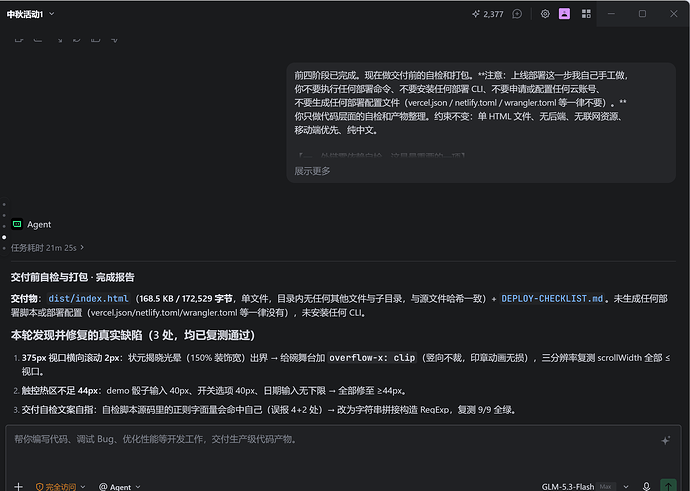Viewport: 690px width, 491px height.
Task: Open the purple user avatar icon
Action: point(564,14)
